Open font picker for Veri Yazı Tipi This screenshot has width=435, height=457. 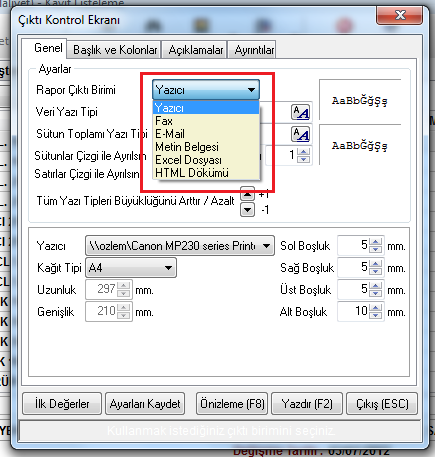[301, 112]
